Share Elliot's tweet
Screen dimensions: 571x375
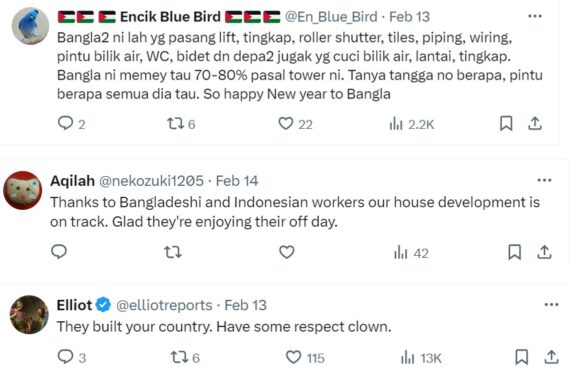point(551,357)
